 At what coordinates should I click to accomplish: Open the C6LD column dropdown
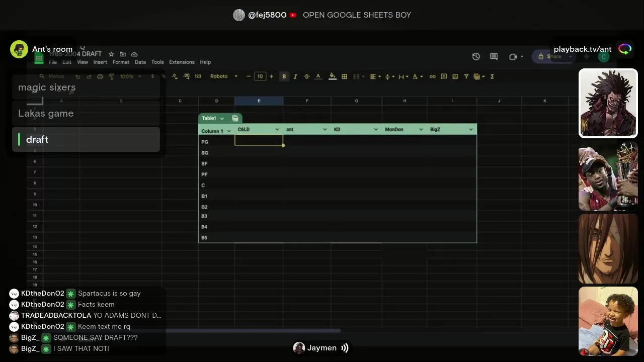point(277,130)
